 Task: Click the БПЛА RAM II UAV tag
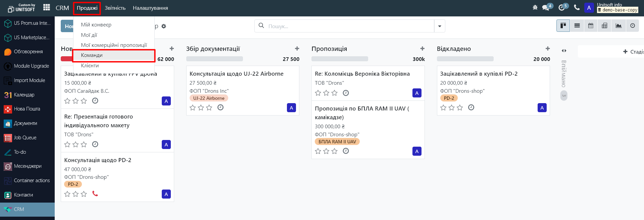pos(337,142)
